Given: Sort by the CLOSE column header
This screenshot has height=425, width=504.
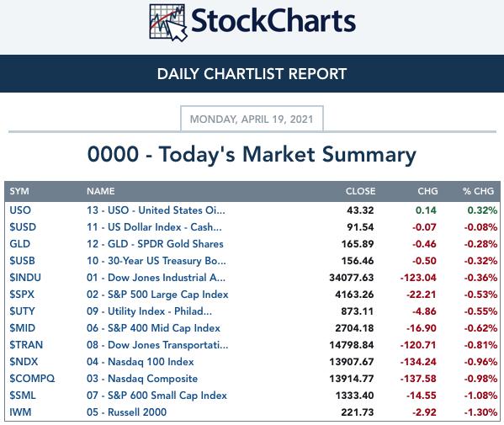Looking at the screenshot, I should pos(360,191).
